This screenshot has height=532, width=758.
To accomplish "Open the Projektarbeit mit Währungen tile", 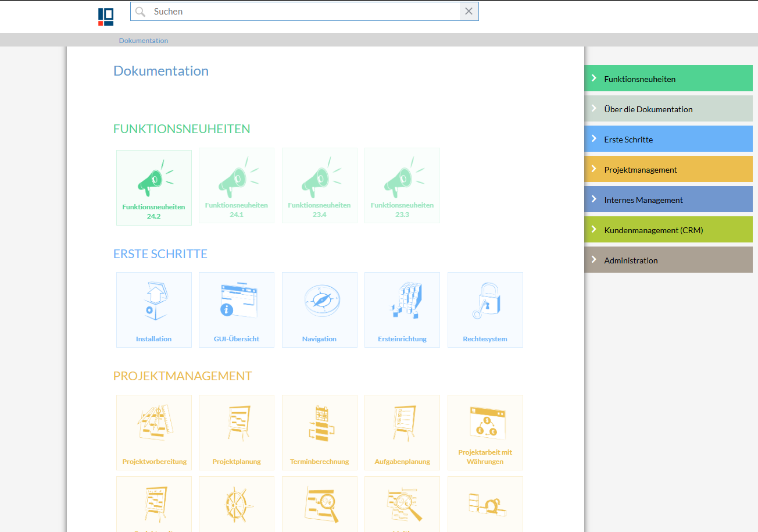I will pos(485,433).
